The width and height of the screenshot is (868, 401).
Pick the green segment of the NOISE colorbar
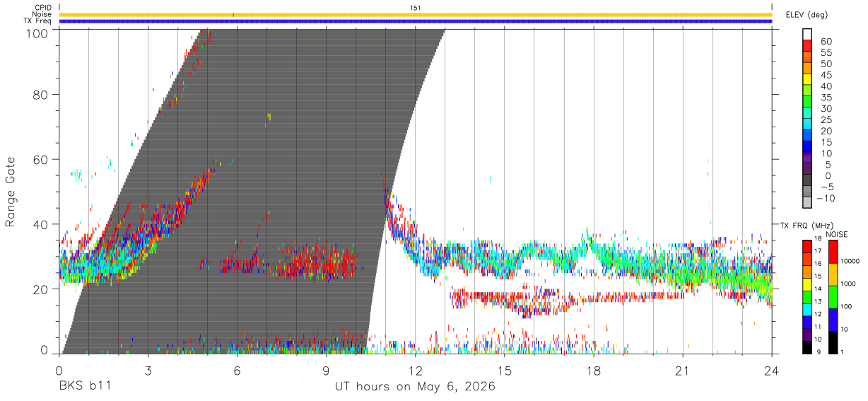click(x=832, y=296)
